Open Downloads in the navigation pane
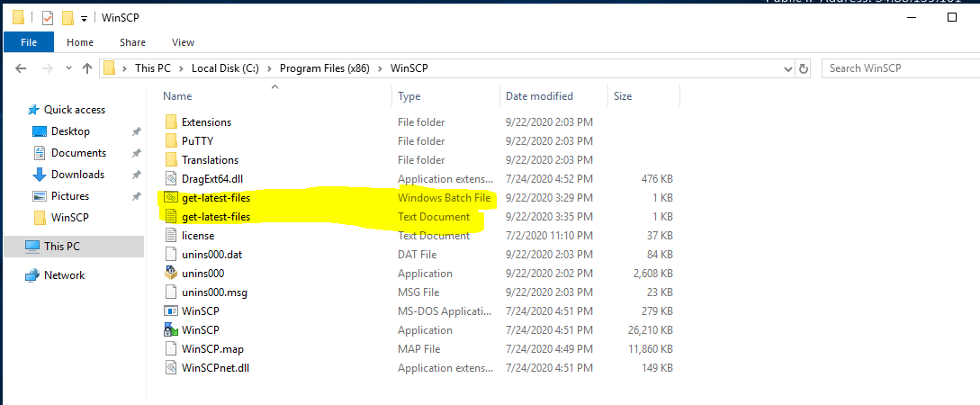 click(x=77, y=175)
